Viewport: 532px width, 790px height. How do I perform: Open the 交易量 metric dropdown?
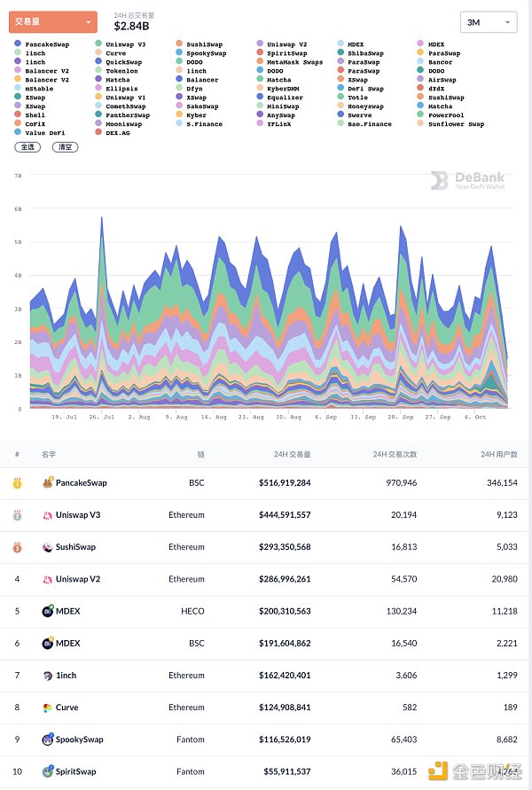pos(53,22)
